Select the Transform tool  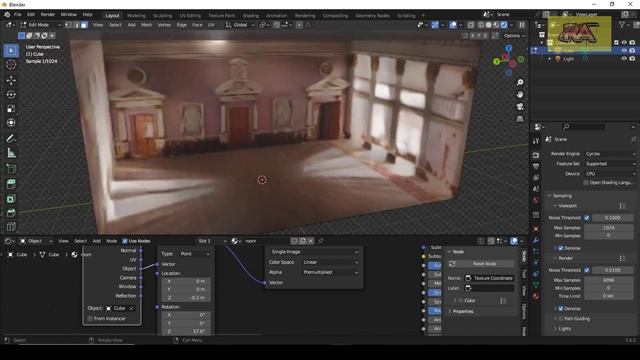pos(11,123)
